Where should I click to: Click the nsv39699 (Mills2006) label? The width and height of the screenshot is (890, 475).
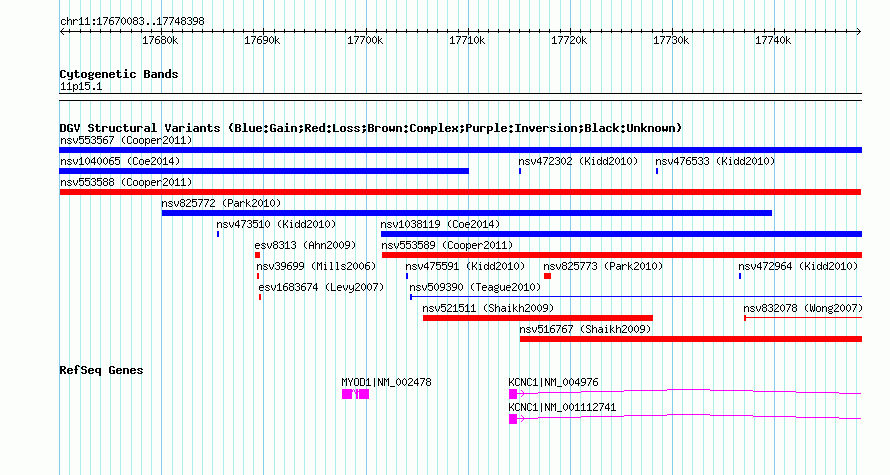click(x=316, y=266)
